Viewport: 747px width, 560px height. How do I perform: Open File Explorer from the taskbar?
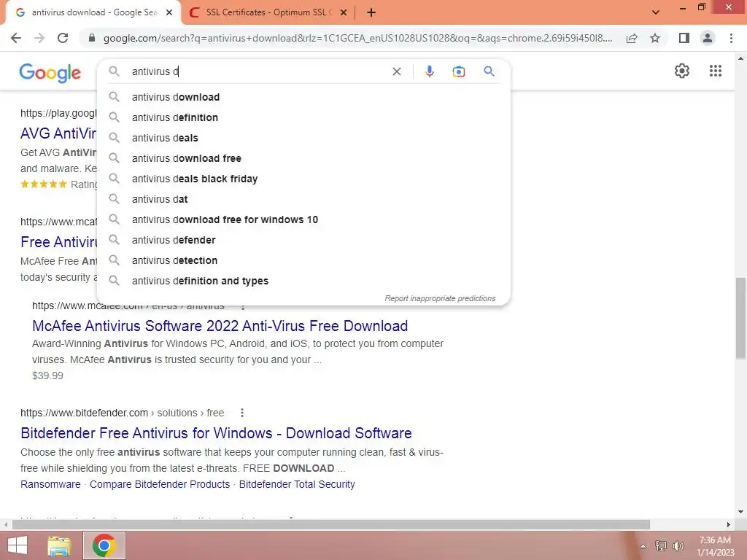[59, 545]
